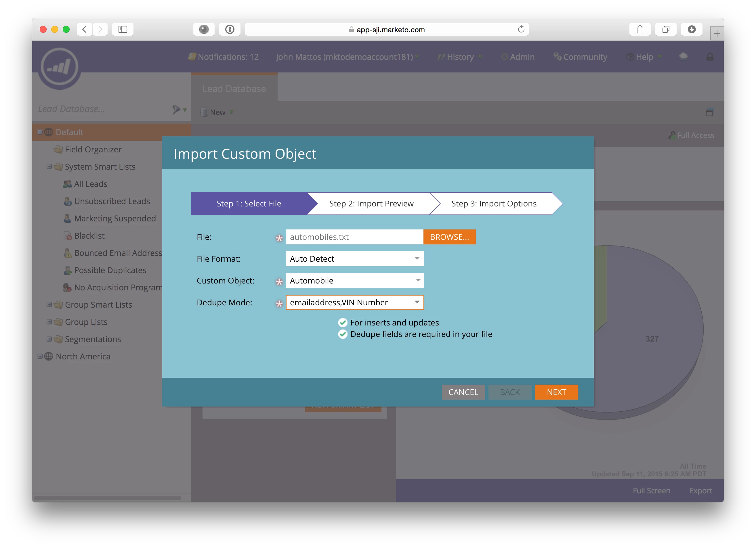Open the Lead Database tab
756x548 pixels.
[x=234, y=89]
